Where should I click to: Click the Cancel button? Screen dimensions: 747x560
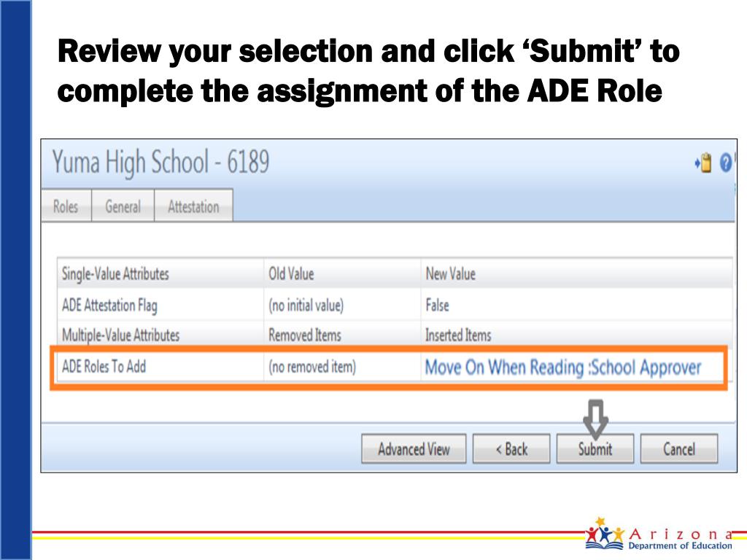(679, 448)
